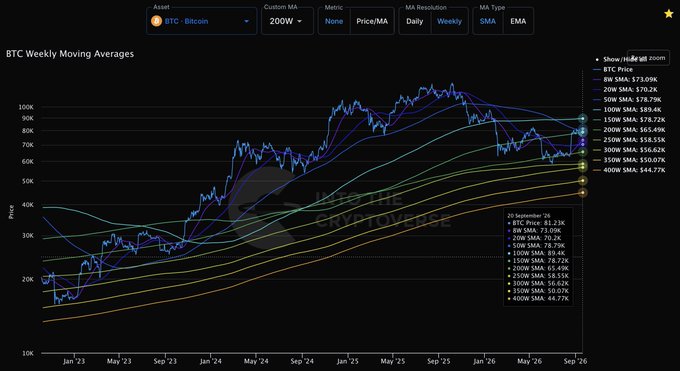
Task: Choose EMA as the MA type
Action: pyautogui.click(x=518, y=21)
